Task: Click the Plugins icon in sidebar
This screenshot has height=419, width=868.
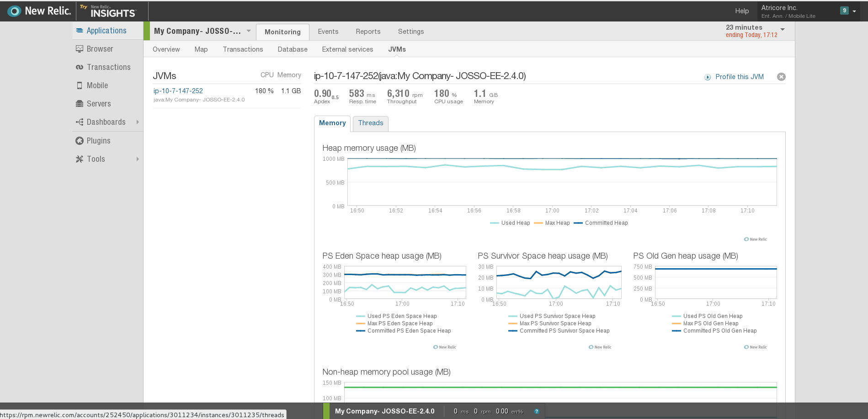Action: (80, 141)
